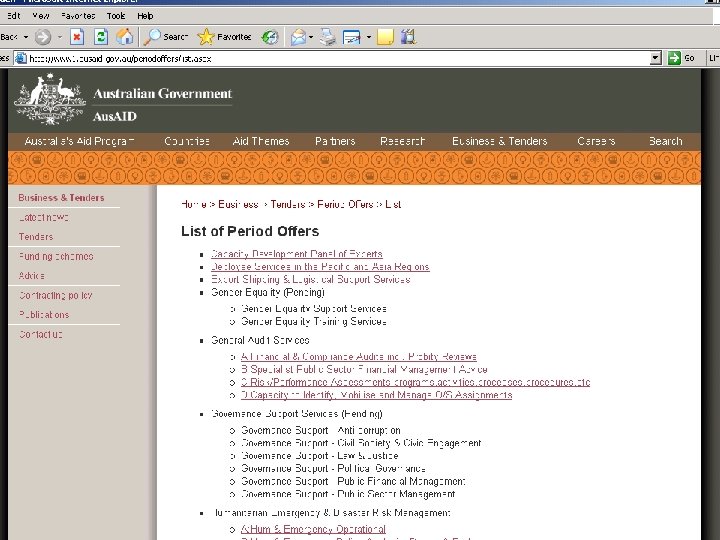Click the Mail envelope icon
The height and width of the screenshot is (540, 720).
coord(298,37)
